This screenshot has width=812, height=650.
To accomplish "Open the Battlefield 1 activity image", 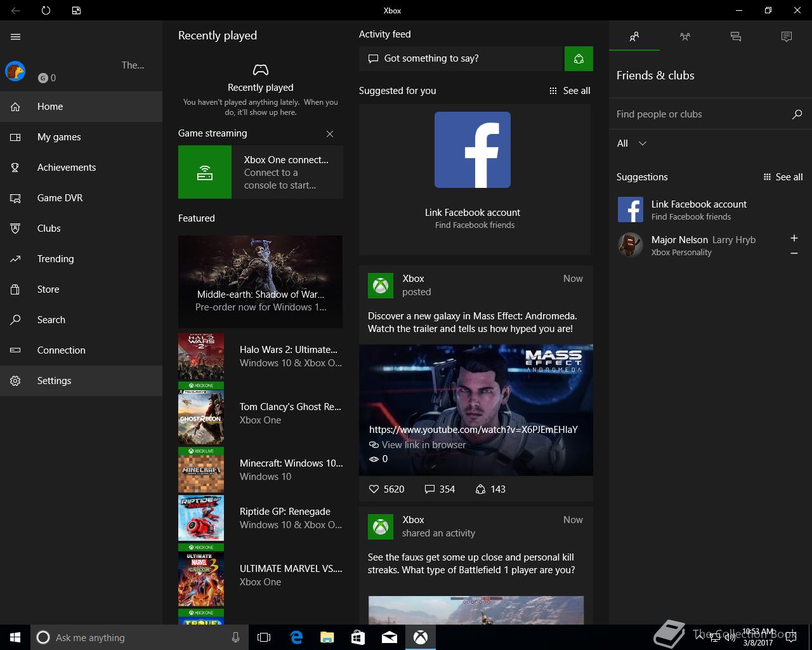I will (476, 609).
